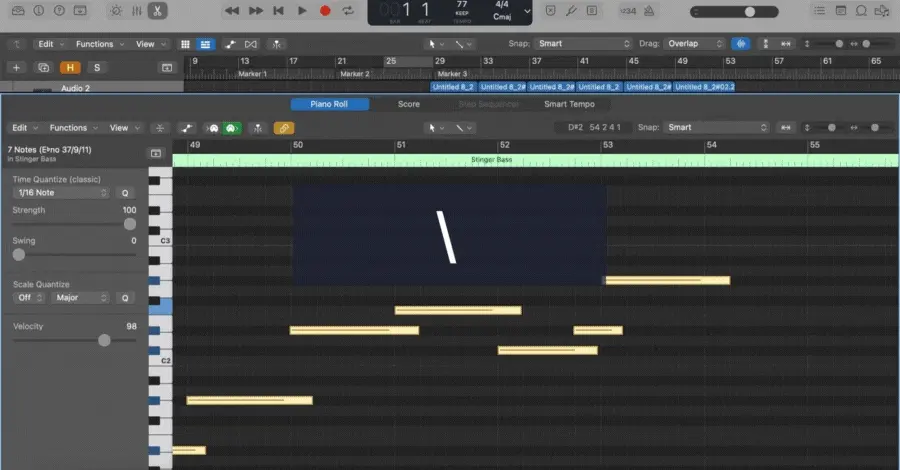This screenshot has height=470, width=900.
Task: Open the Library panel icon
Action: [18, 10]
